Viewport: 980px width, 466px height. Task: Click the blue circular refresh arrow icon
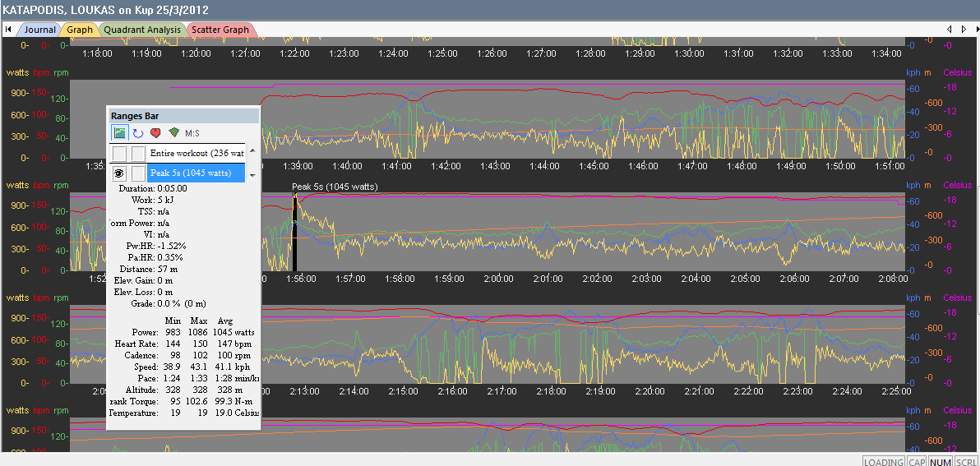[137, 132]
